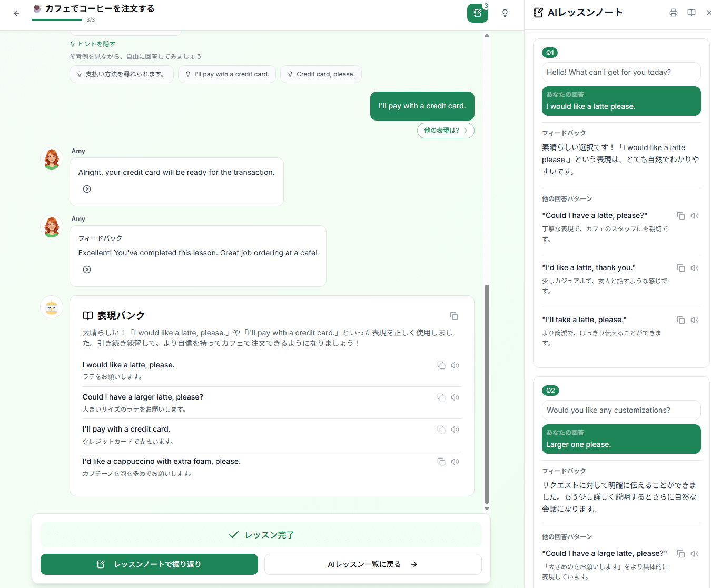Click the back arrow in header
Image resolution: width=711 pixels, height=588 pixels.
(17, 13)
